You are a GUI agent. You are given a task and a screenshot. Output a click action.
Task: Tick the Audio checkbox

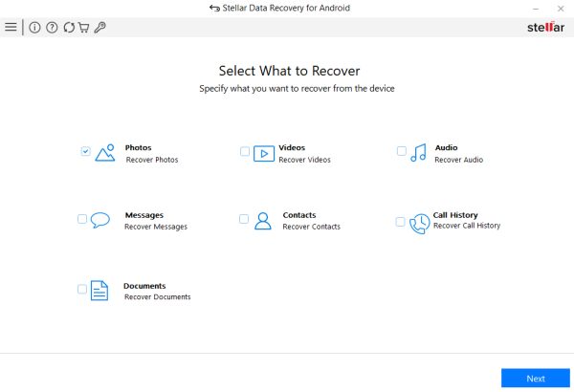[x=402, y=151]
